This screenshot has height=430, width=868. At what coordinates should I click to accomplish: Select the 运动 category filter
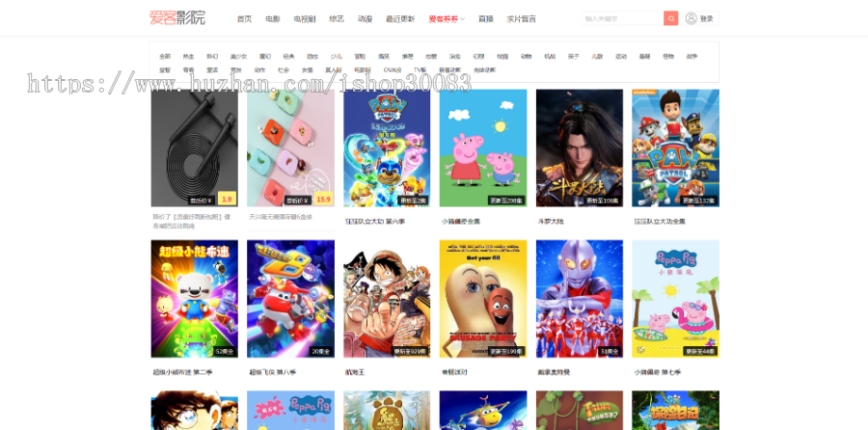click(621, 57)
